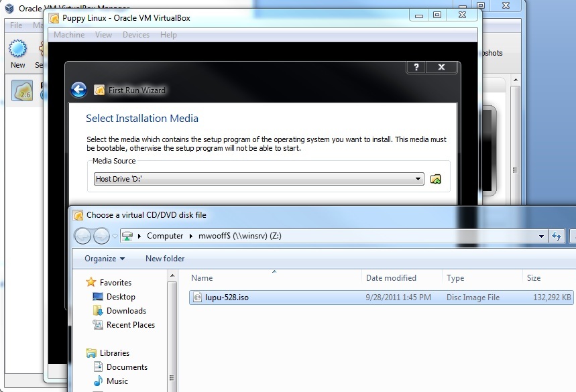Open the address bar history dropdown

tap(541, 236)
